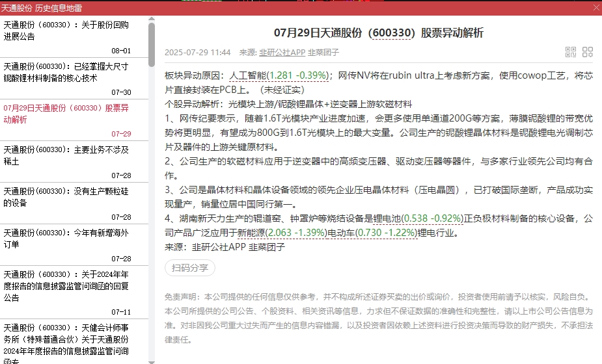Image resolution: width=602 pixels, height=364 pixels.
Task: Click the 扫码分享 button
Action: [189, 268]
